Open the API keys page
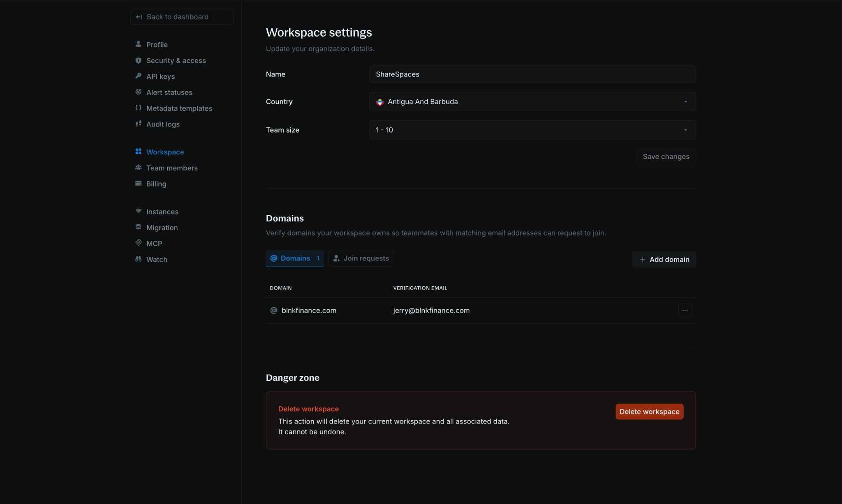This screenshot has width=842, height=504. point(160,76)
